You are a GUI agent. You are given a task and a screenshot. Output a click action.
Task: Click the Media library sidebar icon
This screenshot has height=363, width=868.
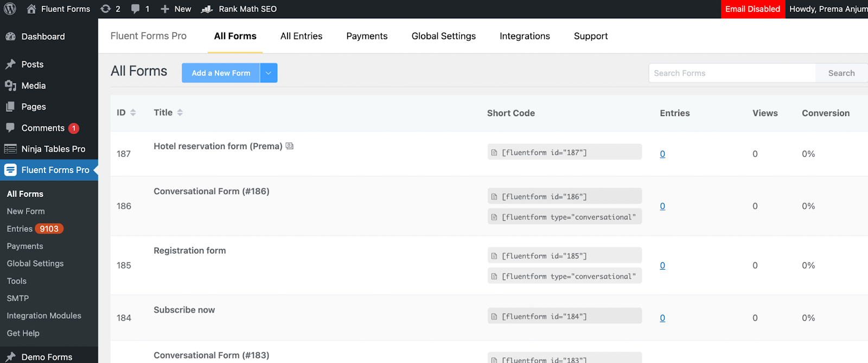point(10,86)
